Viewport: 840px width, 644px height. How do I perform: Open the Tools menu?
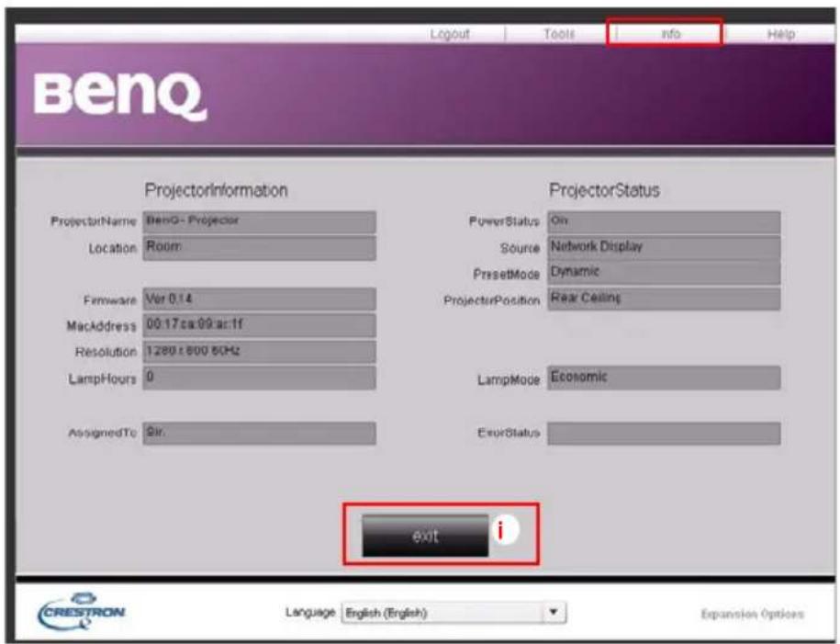click(x=559, y=34)
